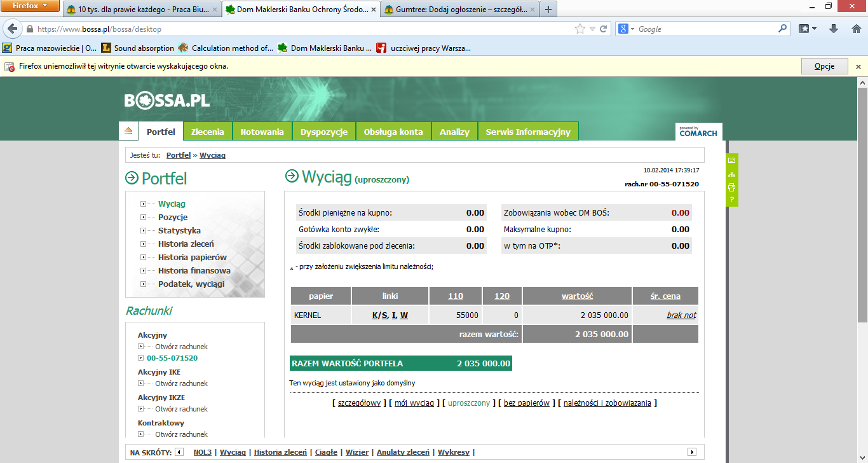Image resolution: width=868 pixels, height=463 pixels.
Task: Click in the Google search field
Action: (705, 29)
